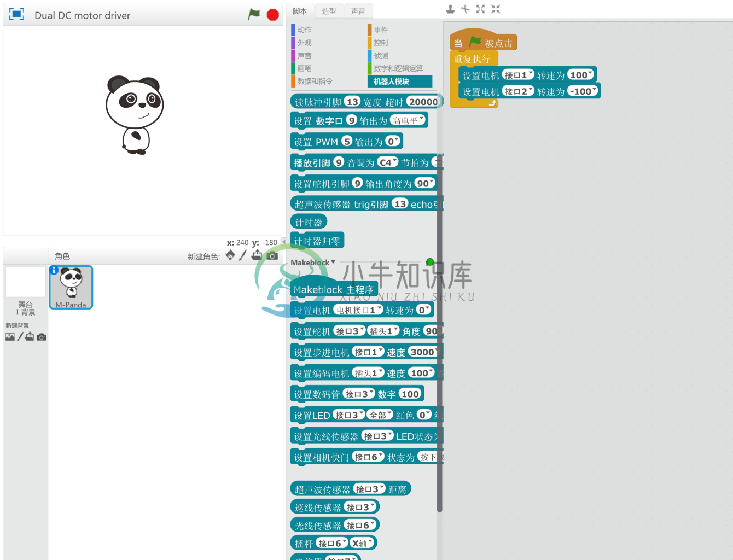Select the shrink sprite tool
Screen dimensions: 733x560
click(496, 9)
